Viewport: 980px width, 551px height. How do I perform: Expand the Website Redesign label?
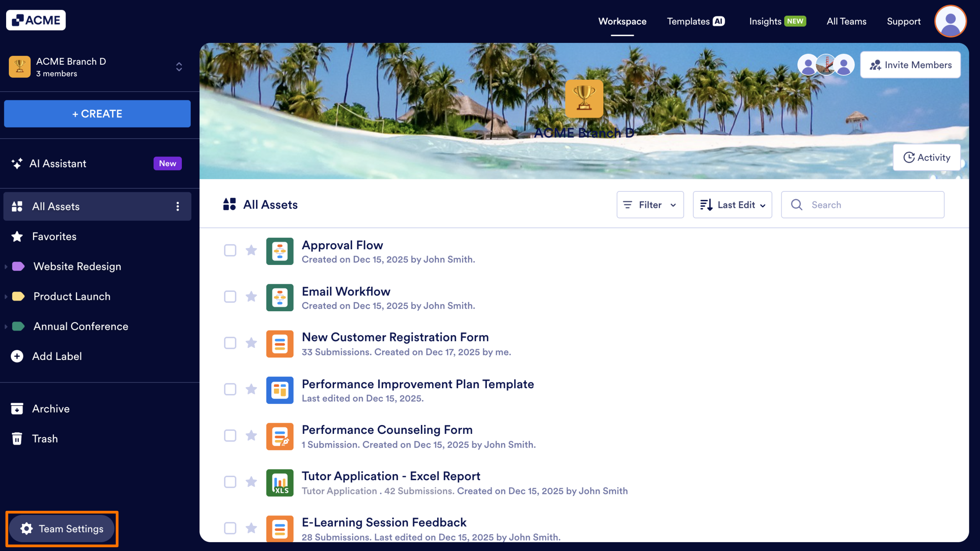click(6, 267)
